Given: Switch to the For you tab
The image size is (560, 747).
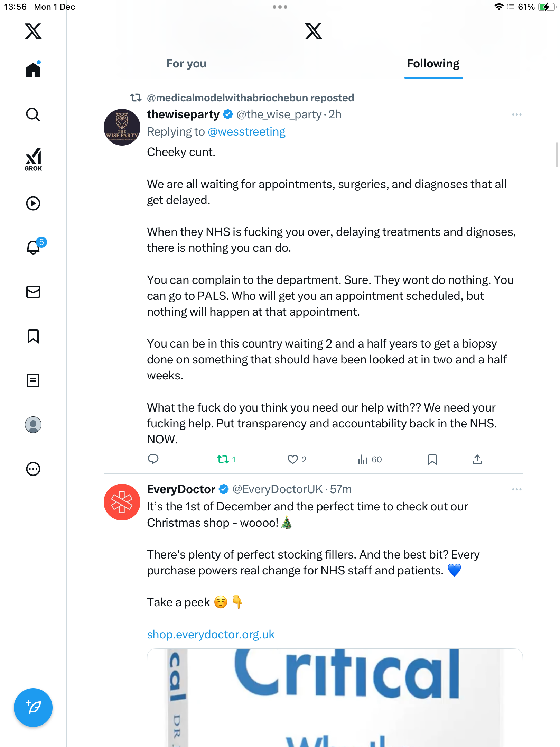Looking at the screenshot, I should coord(186,64).
